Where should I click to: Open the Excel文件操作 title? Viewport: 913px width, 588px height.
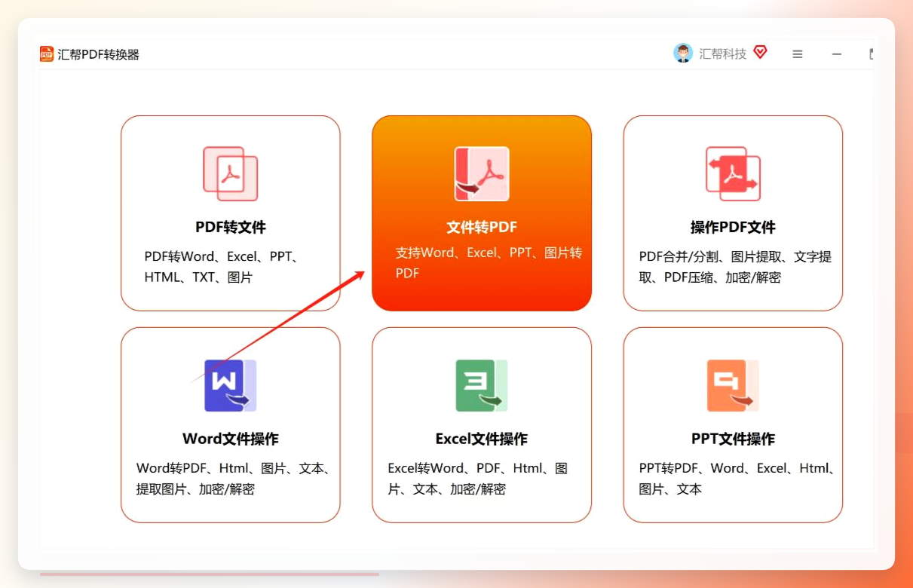[x=482, y=439]
